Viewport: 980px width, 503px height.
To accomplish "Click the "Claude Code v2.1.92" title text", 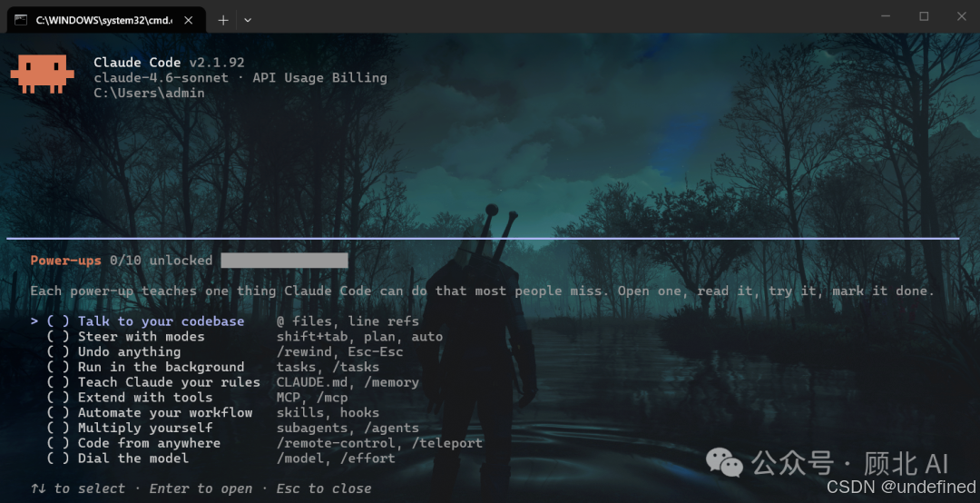I will point(169,63).
